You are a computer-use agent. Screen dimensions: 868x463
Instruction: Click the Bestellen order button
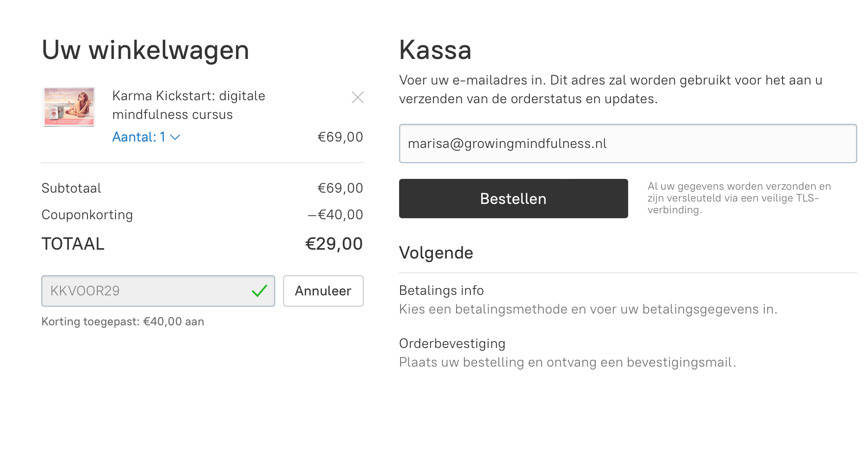click(x=513, y=199)
